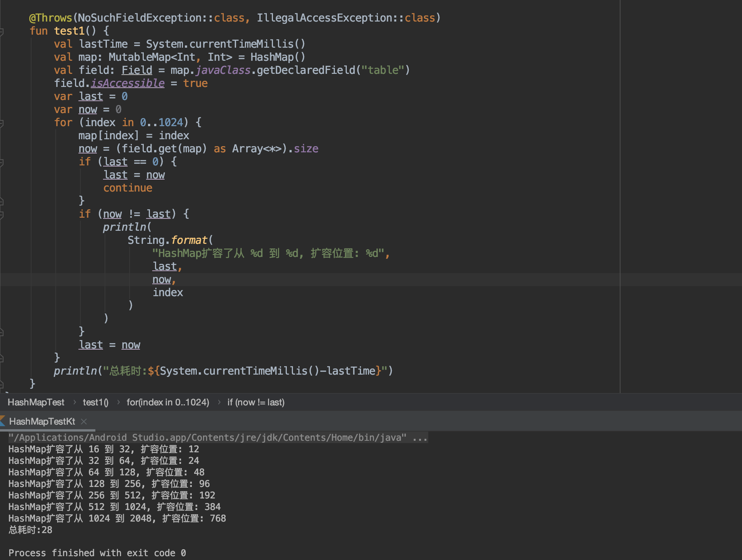Click the underlined Field type reference
This screenshot has width=742, height=560.
pos(137,70)
